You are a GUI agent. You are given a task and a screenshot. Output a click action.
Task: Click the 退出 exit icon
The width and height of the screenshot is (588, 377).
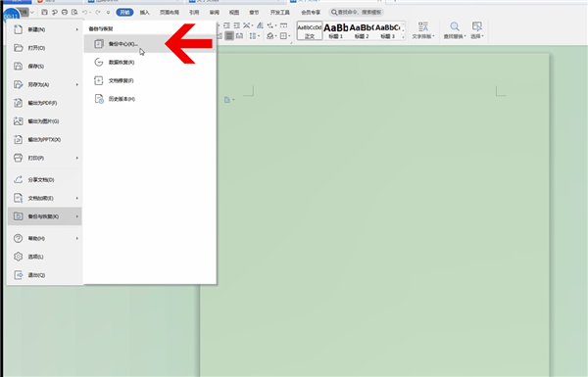[18, 275]
